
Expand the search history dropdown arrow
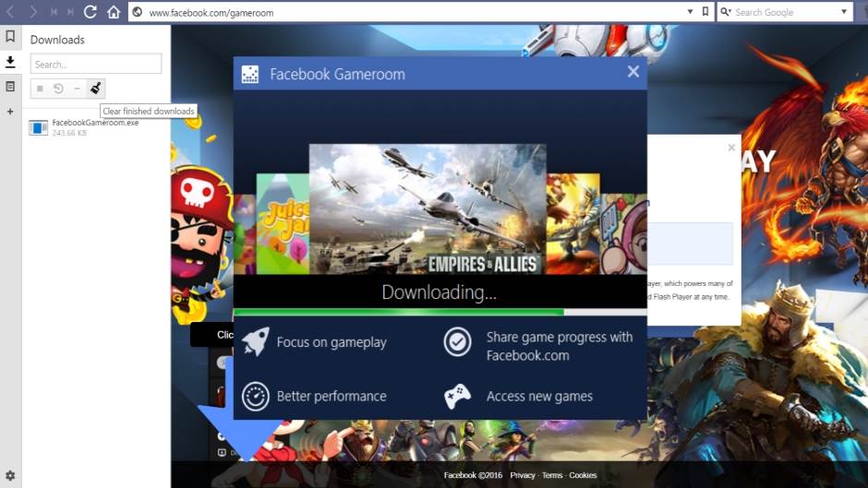pos(844,12)
